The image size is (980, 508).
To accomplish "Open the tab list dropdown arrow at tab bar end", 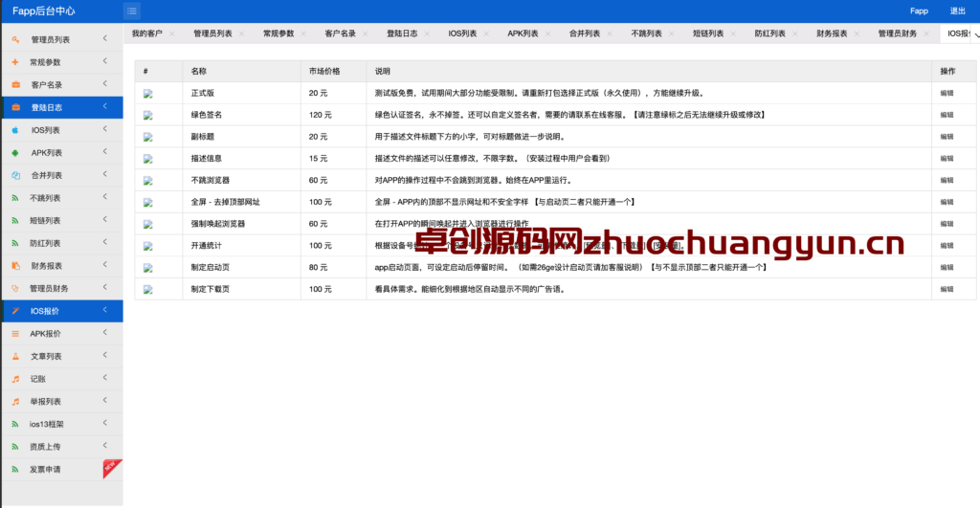I will [x=976, y=34].
